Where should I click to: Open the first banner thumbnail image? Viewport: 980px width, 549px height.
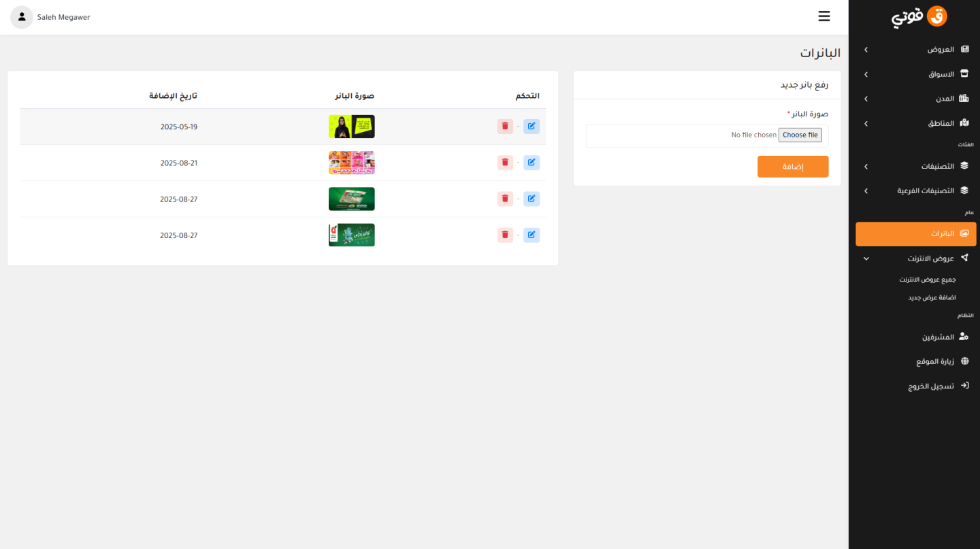[351, 127]
